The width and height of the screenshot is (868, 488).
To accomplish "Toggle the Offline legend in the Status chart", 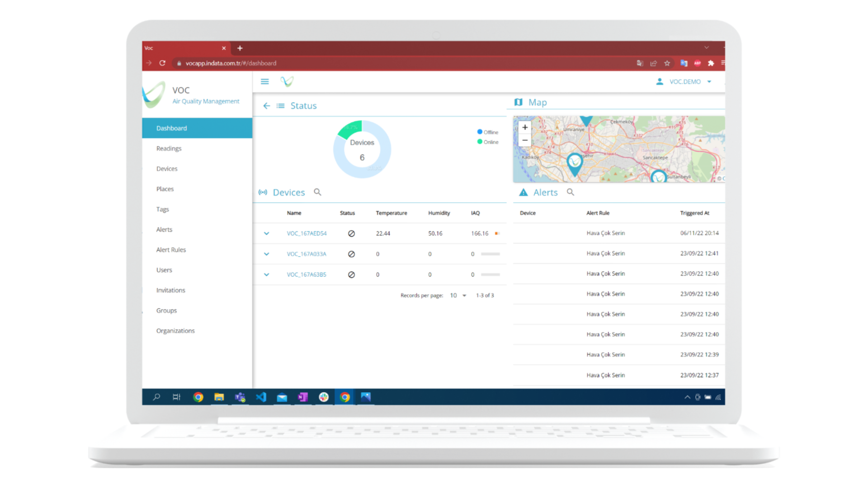I will (x=487, y=131).
